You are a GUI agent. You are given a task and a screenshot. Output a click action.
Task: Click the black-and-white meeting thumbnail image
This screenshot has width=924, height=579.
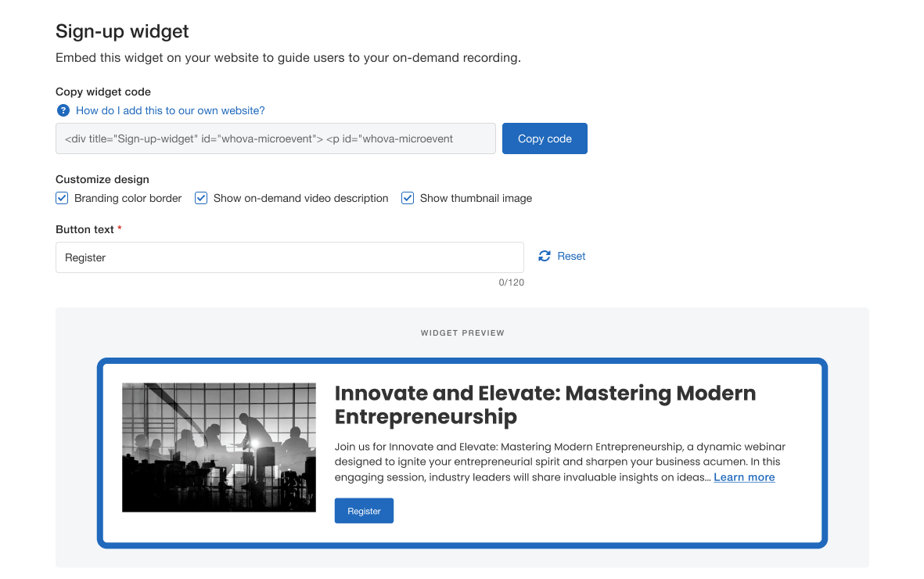click(x=219, y=448)
